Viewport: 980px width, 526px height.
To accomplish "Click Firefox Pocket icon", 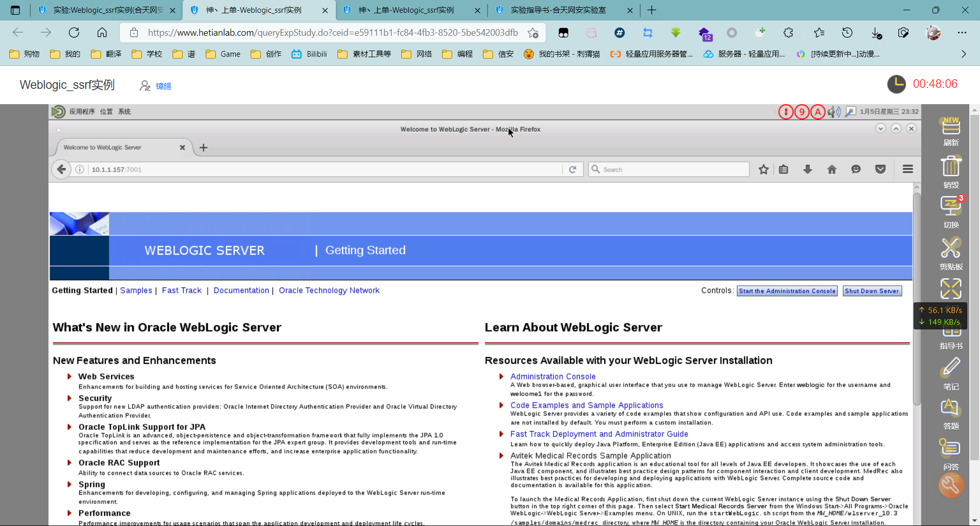I will click(880, 170).
